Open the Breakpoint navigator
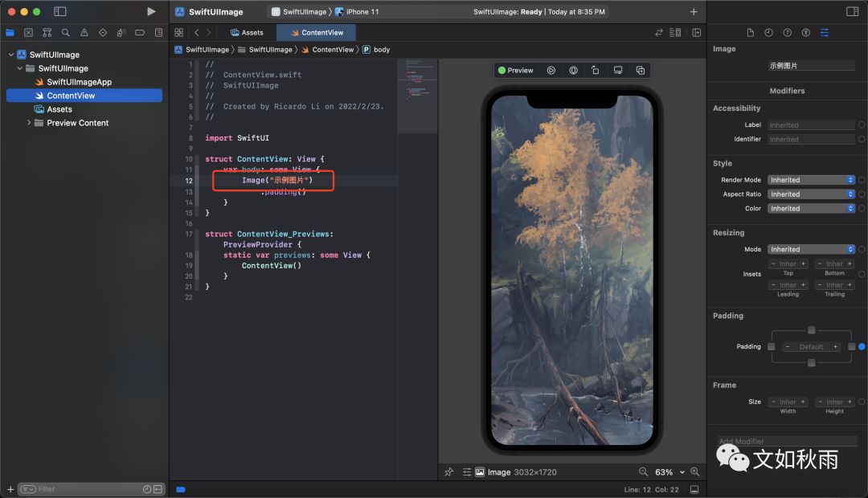This screenshot has width=868, height=498. tap(140, 33)
